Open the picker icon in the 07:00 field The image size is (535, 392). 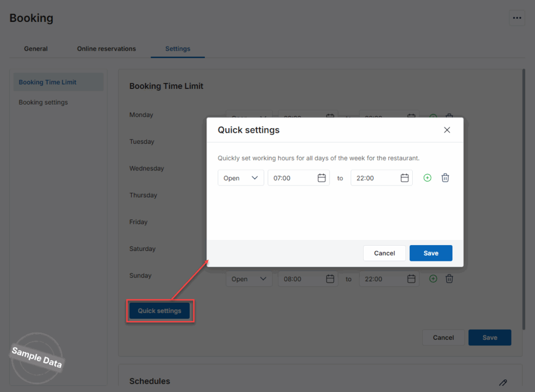322,178
